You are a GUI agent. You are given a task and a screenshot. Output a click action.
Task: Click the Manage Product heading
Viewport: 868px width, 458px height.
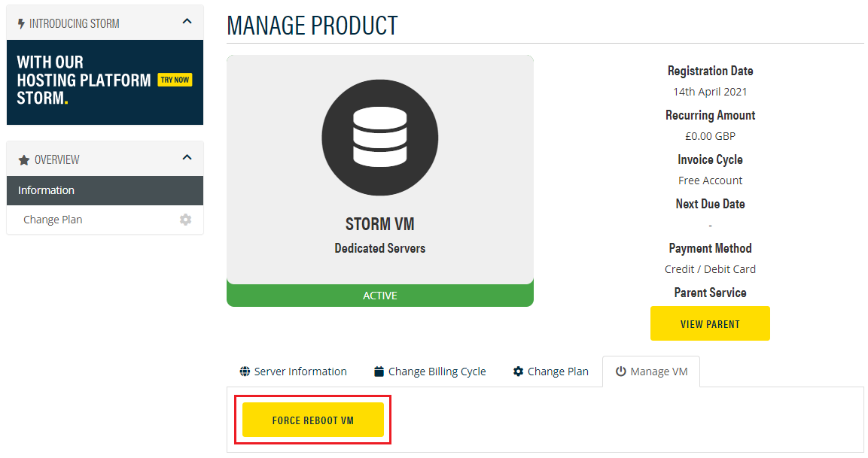point(312,26)
